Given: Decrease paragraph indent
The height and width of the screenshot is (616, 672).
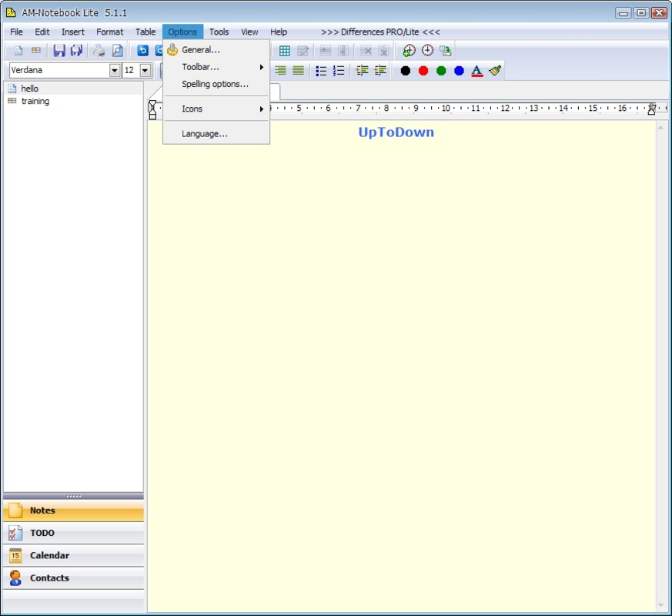Looking at the screenshot, I should pyautogui.click(x=362, y=70).
